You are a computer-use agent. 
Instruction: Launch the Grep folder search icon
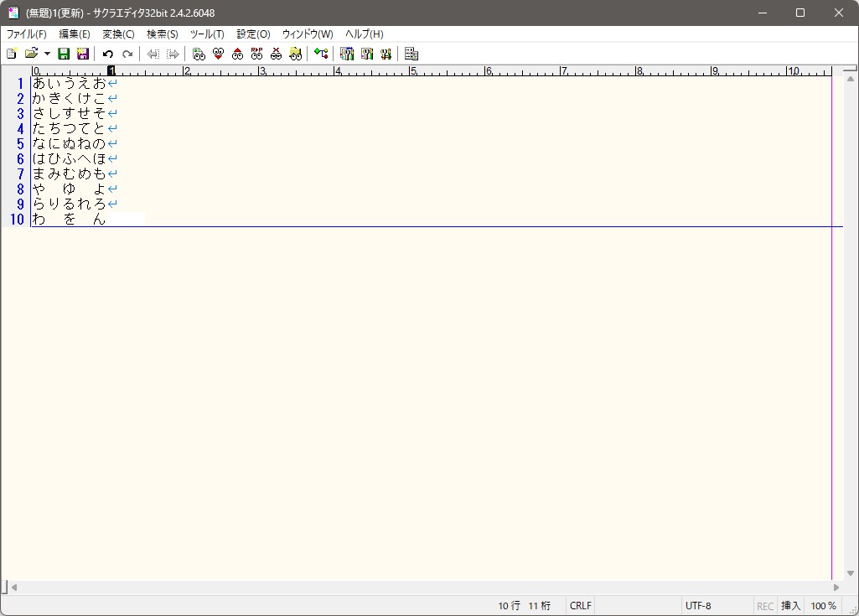(x=295, y=54)
